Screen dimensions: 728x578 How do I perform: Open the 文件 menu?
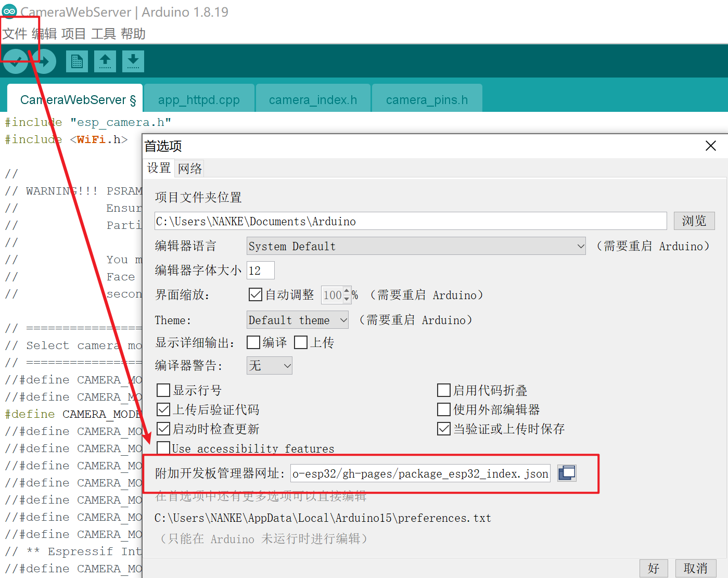click(15, 34)
